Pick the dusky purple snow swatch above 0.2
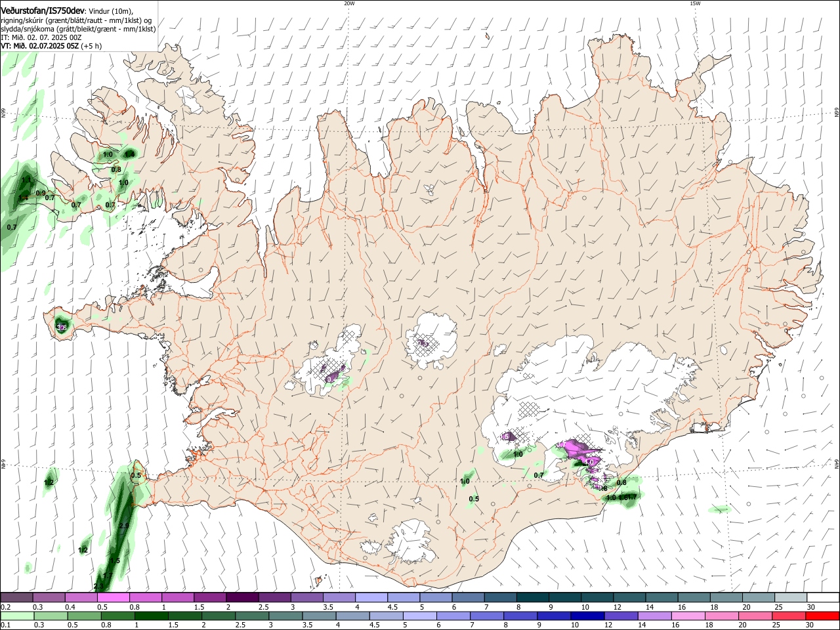This screenshot has width=840, height=630. pyautogui.click(x=16, y=597)
